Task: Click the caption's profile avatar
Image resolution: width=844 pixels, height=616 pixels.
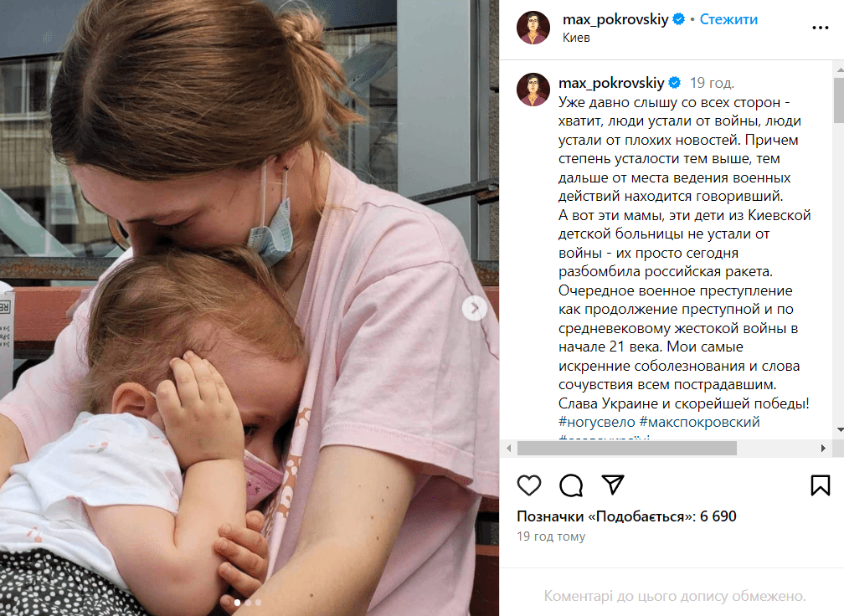Action: 533,90
